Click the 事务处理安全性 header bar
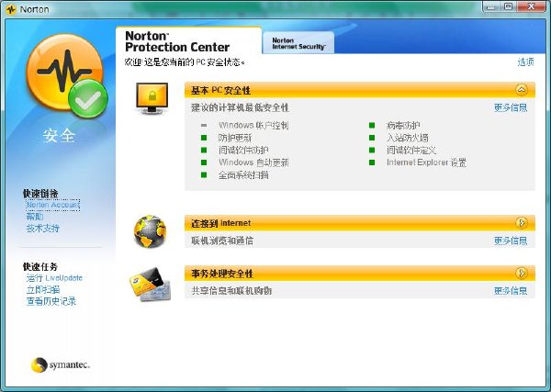Image resolution: width=551 pixels, height=392 pixels. [x=359, y=273]
